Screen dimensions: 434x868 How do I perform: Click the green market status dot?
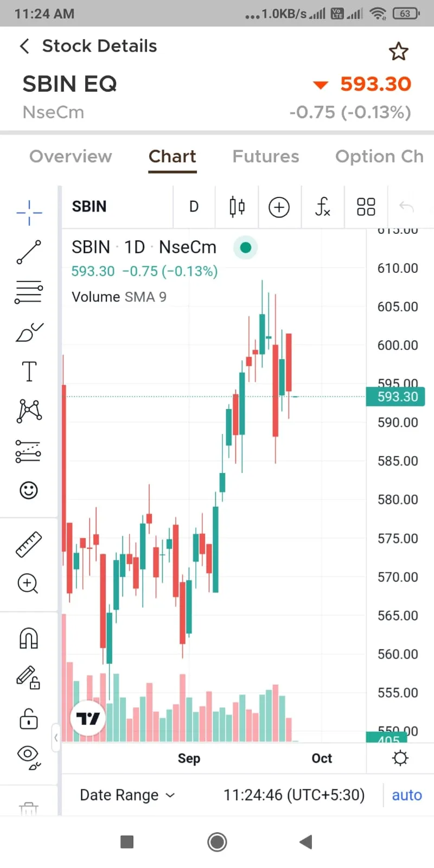pyautogui.click(x=245, y=247)
